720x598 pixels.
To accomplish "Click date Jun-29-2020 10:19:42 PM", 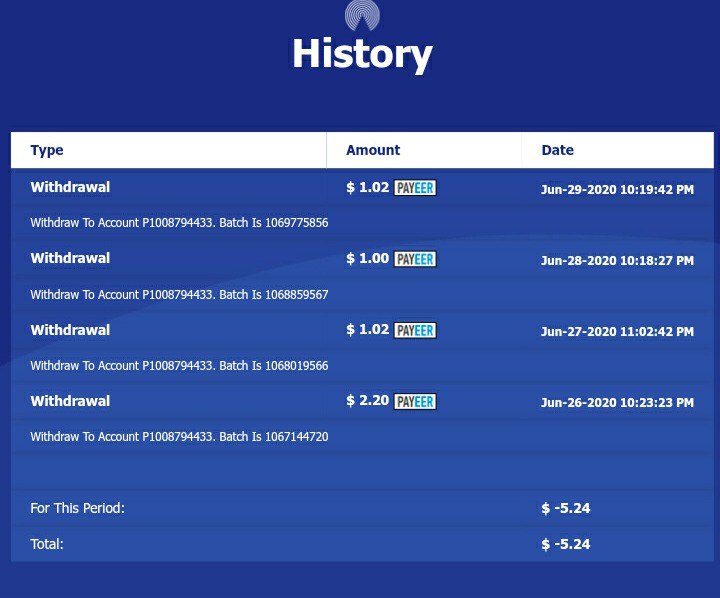I will point(617,190).
